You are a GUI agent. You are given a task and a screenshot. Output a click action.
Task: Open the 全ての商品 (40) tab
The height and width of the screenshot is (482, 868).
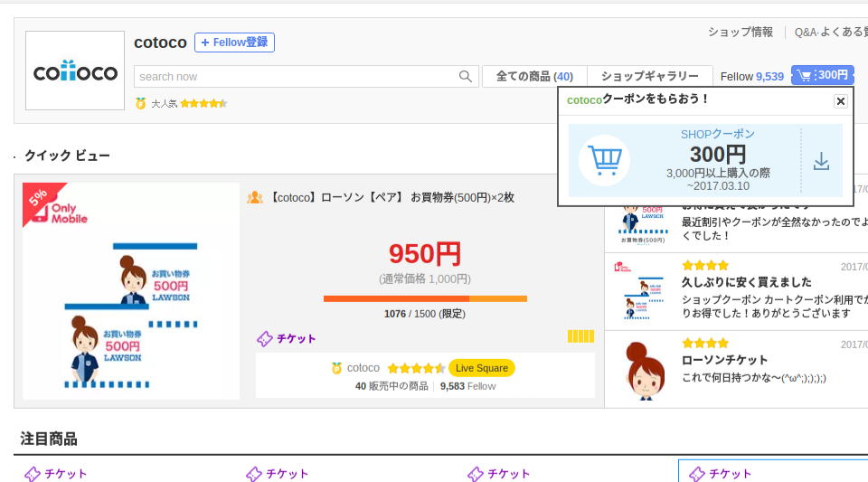[534, 76]
